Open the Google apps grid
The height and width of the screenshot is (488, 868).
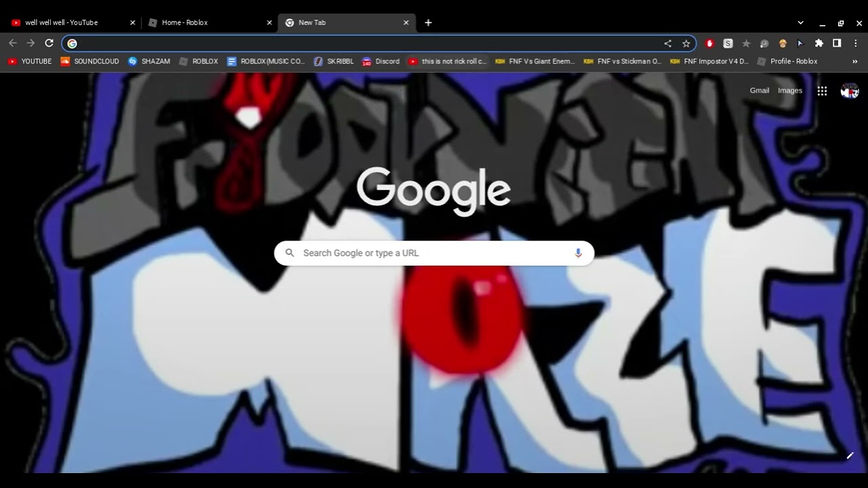[x=822, y=91]
